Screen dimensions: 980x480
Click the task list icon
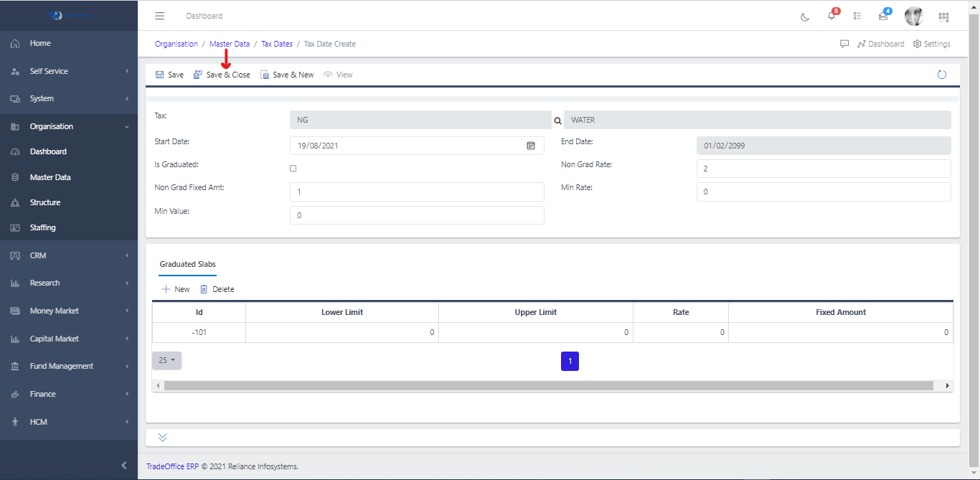pyautogui.click(x=857, y=16)
